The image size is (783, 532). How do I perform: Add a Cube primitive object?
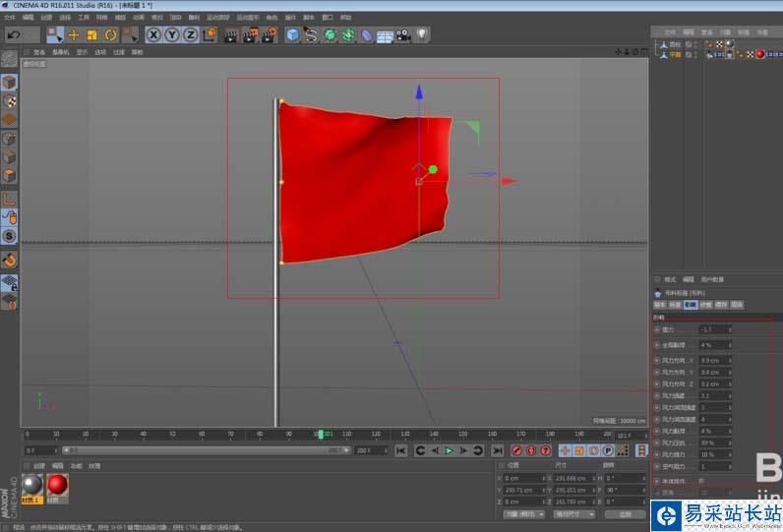coord(292,34)
